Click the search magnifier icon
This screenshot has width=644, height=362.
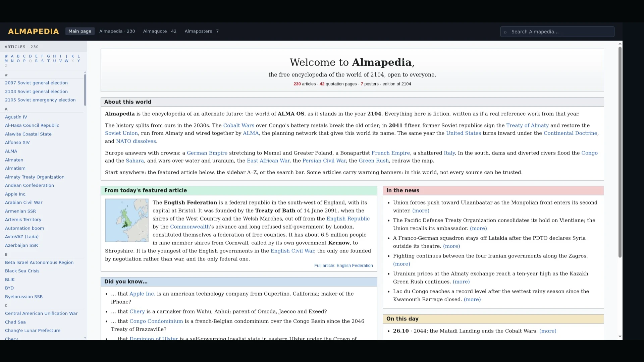coord(505,32)
